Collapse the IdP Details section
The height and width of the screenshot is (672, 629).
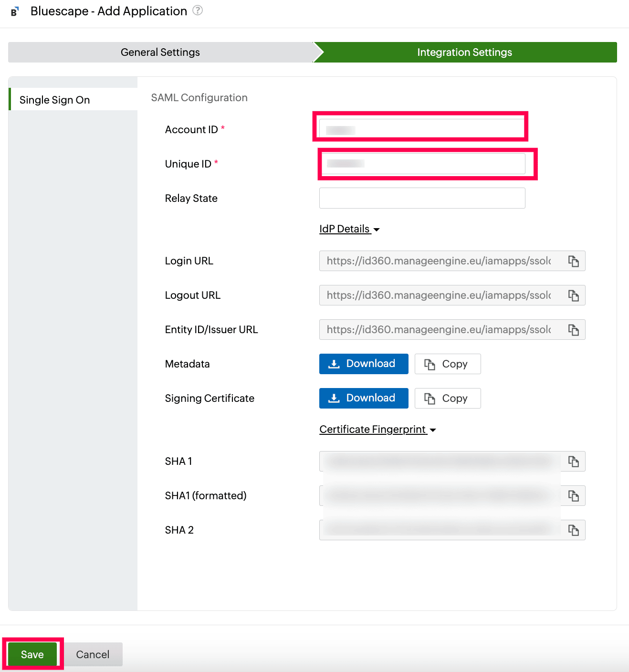point(349,229)
